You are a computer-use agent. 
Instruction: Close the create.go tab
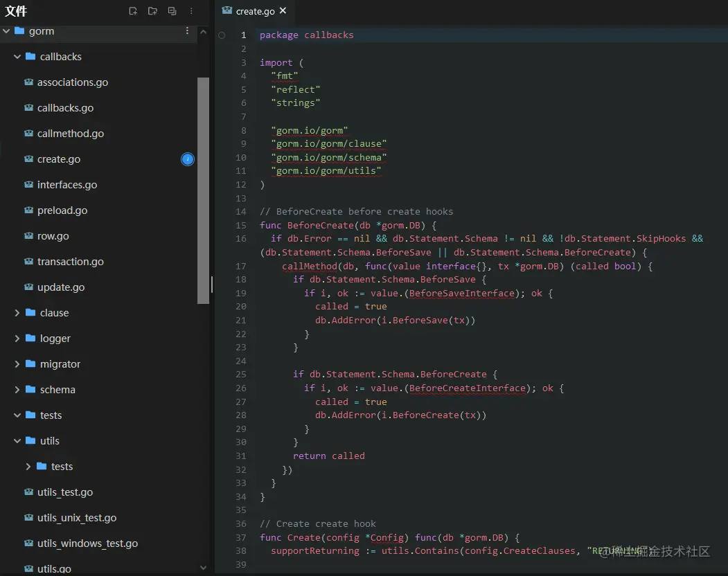[283, 10]
